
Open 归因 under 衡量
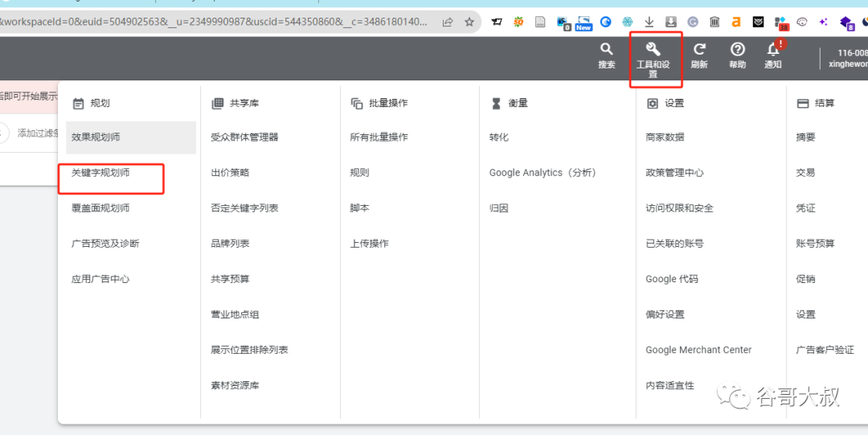coord(499,207)
